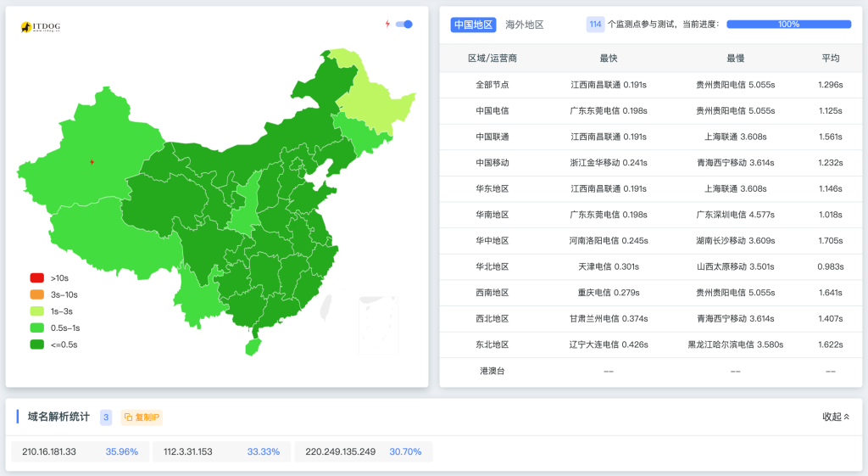Click the 全部节点 row label
Viewport: 868px width, 476px height.
tap(492, 85)
